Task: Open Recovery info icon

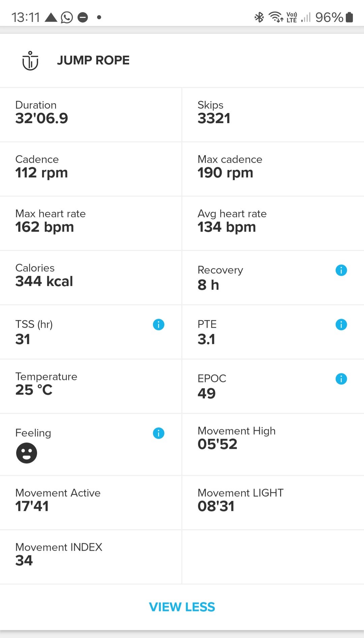Action: pos(341,270)
